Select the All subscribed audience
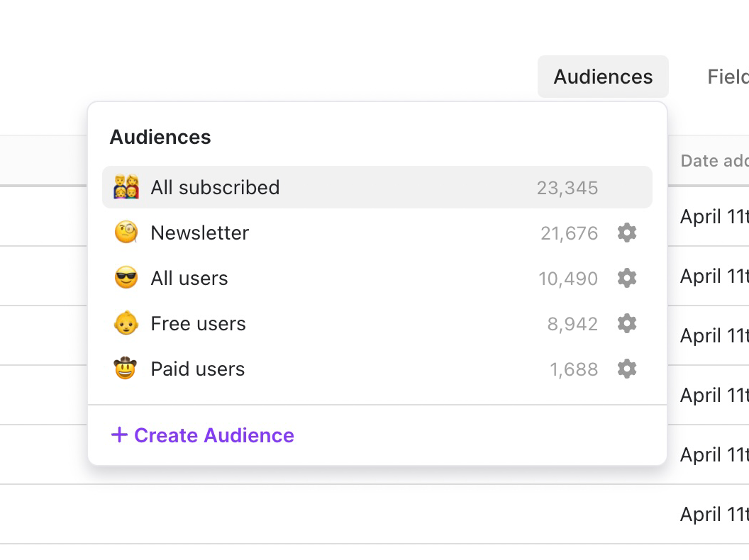 (x=215, y=187)
